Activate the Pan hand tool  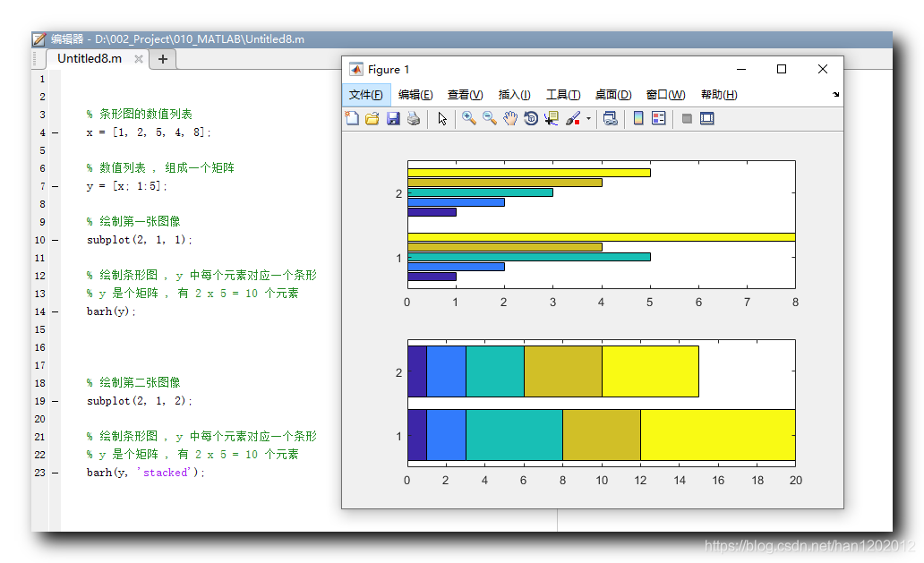[509, 117]
